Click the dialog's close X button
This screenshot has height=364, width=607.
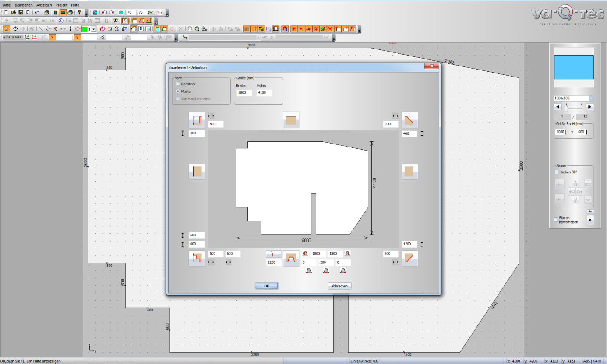431,66
